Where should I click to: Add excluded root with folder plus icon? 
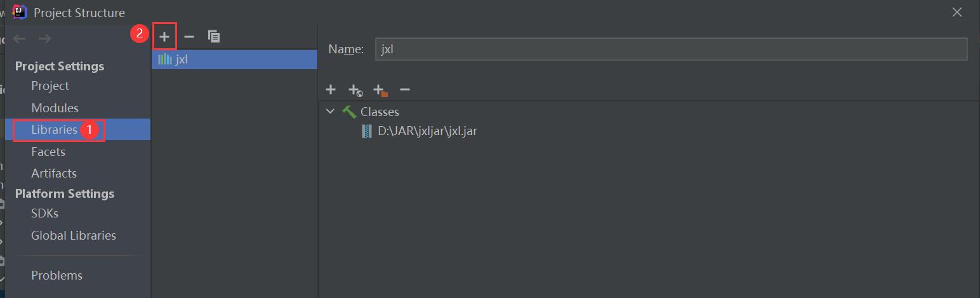(x=380, y=90)
